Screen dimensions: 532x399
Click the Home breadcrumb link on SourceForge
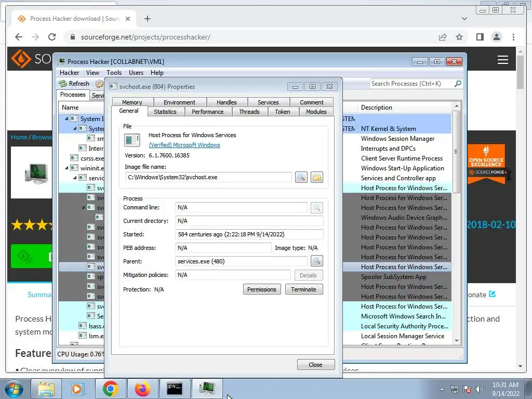coord(19,137)
